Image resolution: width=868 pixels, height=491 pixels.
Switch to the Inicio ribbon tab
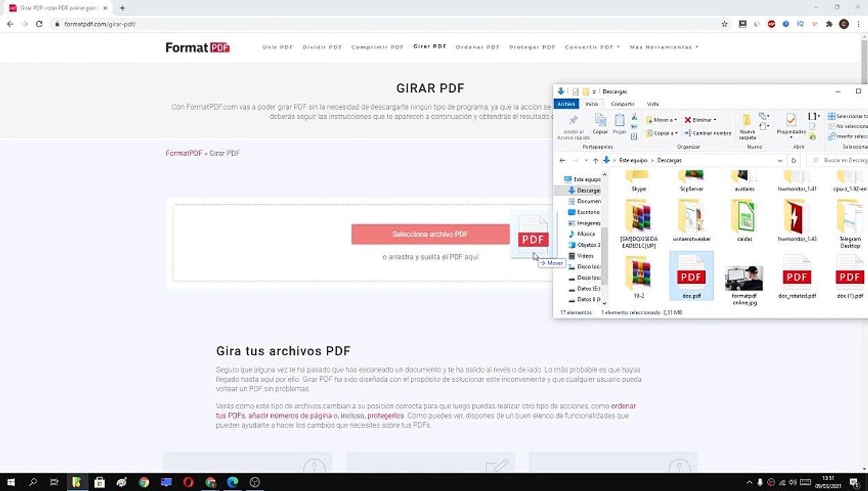click(x=592, y=104)
